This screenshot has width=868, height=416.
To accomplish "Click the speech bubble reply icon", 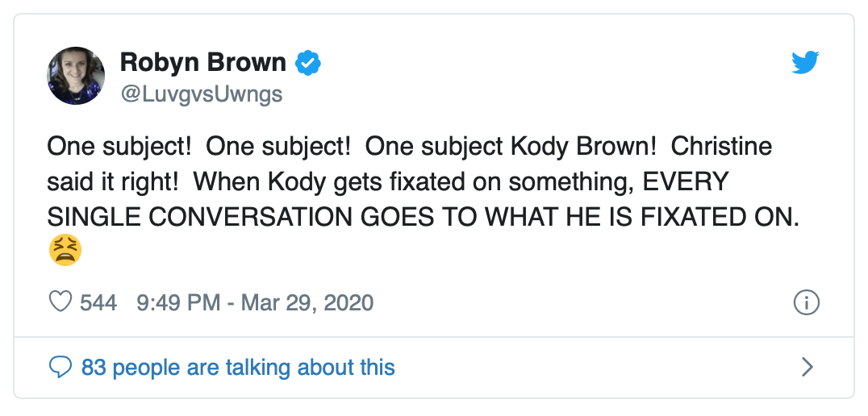I will pyautogui.click(x=61, y=368).
